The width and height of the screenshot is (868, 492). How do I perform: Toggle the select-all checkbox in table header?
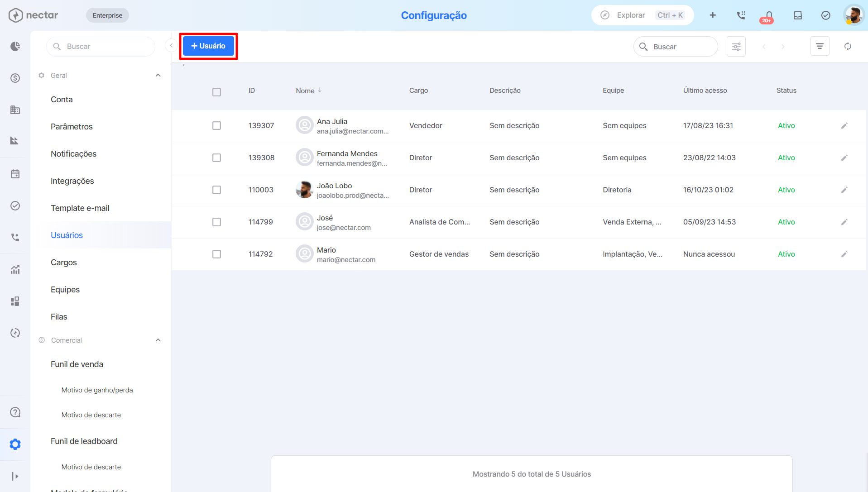tap(216, 92)
